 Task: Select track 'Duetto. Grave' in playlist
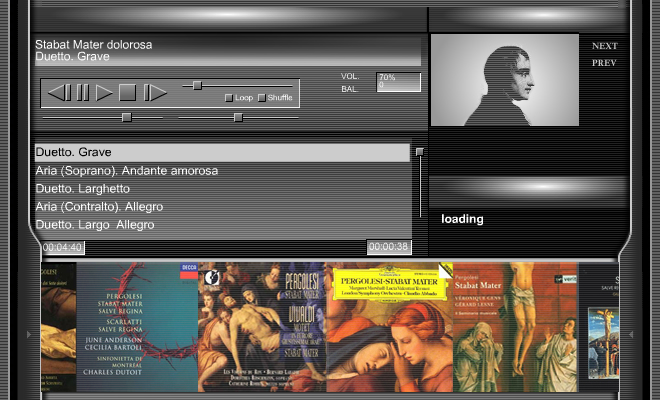tap(222, 152)
